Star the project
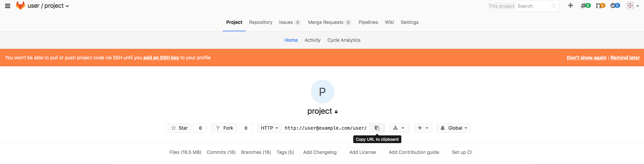The image size is (644, 164). [x=179, y=128]
